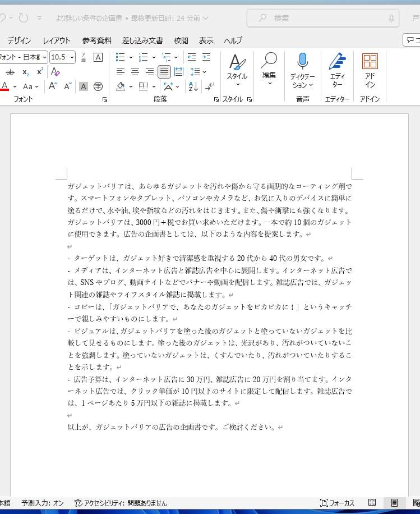
Task: Expand the multilevel list dropdown
Action: [176, 57]
